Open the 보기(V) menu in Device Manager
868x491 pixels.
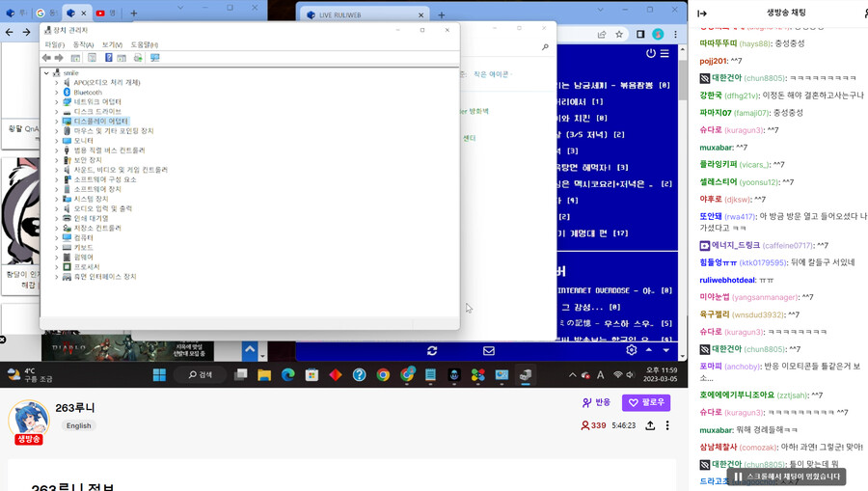112,44
